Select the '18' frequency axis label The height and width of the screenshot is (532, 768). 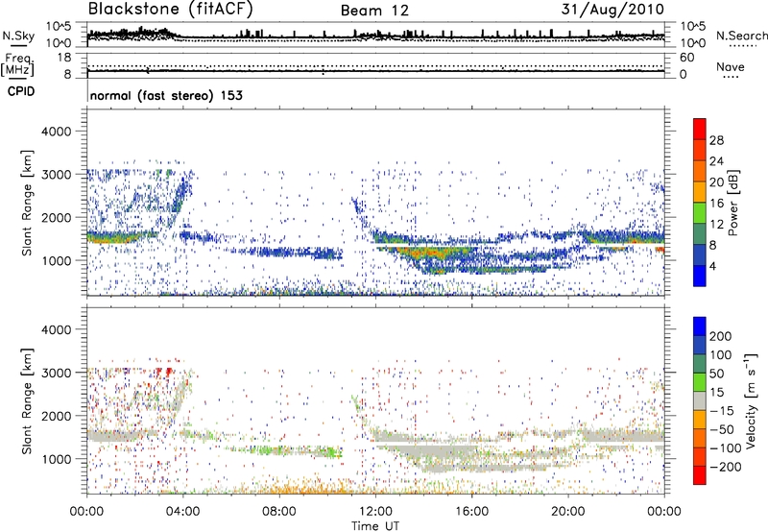tap(64, 58)
